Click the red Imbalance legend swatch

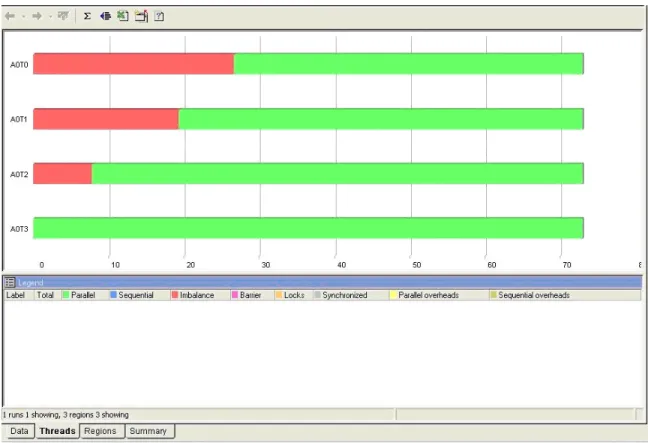pos(175,295)
